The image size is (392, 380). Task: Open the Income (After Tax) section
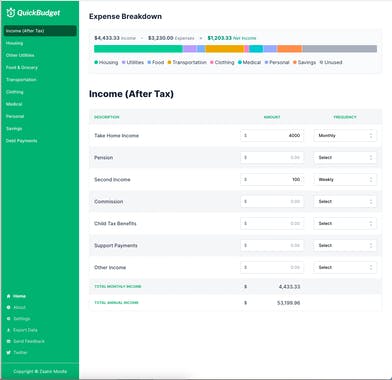coord(40,31)
